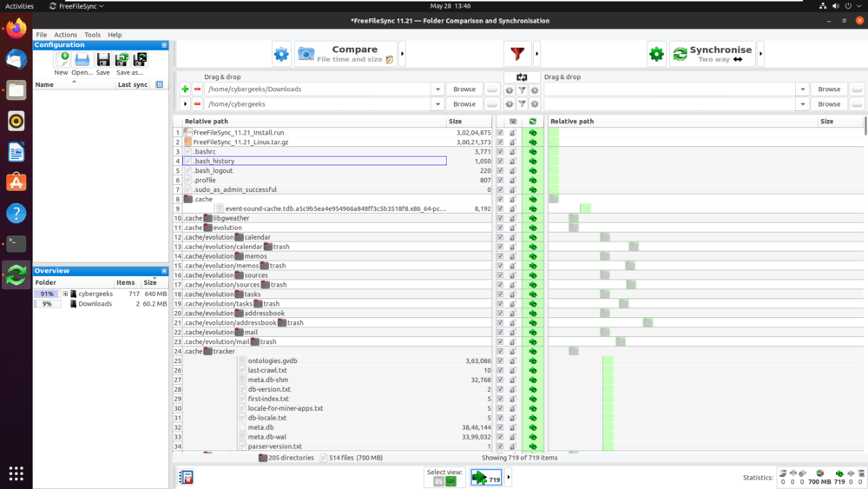The height and width of the screenshot is (489, 868).
Task: Browse for /home/cybergeeks left folder
Action: click(x=464, y=104)
